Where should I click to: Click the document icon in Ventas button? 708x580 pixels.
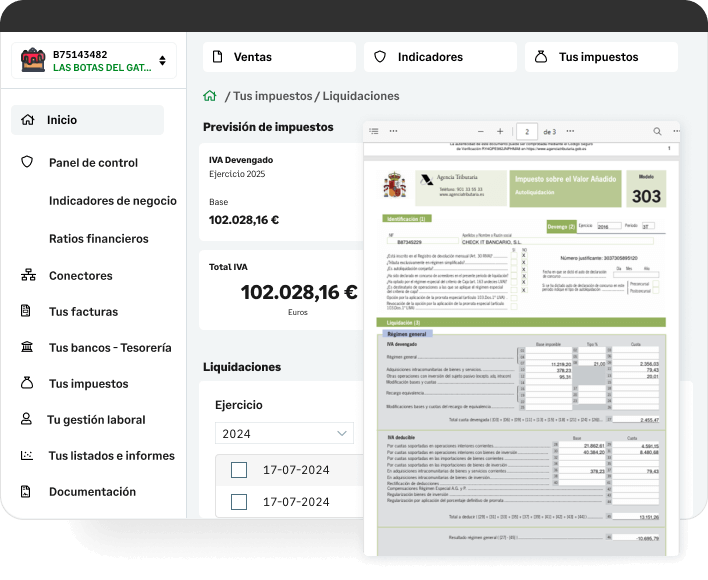[218, 56]
